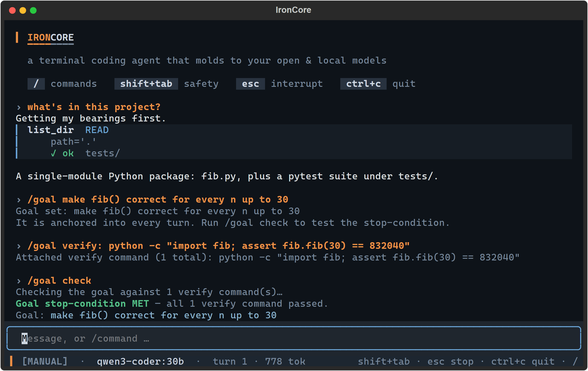Screen dimensions: 588x371
Task: Click the IronCore window title
Action: 294,10
